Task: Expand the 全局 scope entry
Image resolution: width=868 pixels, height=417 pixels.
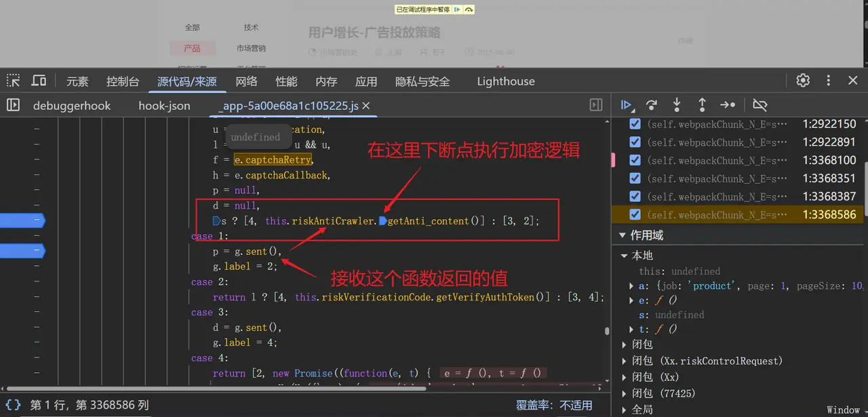Action: (x=625, y=410)
